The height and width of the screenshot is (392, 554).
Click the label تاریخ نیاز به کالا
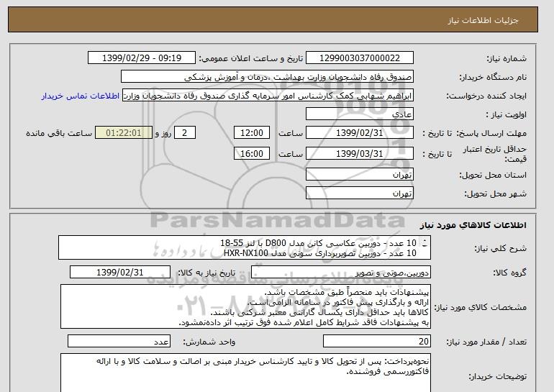pyautogui.click(x=206, y=273)
